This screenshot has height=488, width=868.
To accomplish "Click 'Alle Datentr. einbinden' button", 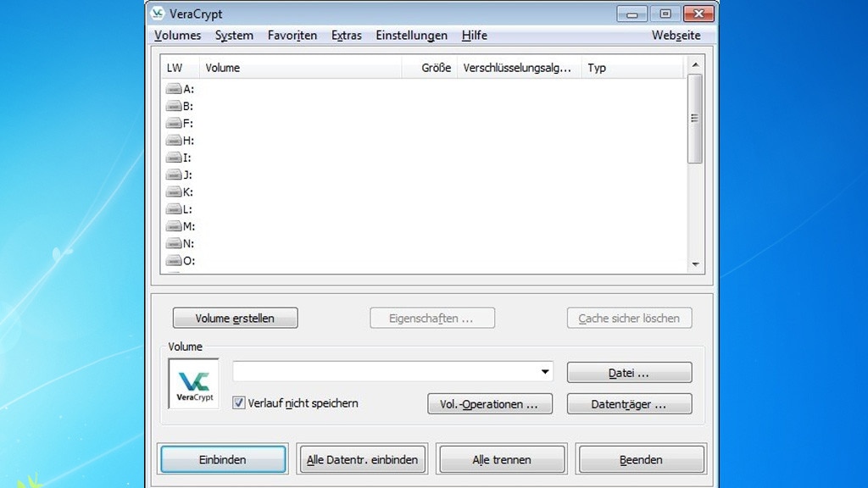I will pyautogui.click(x=362, y=459).
